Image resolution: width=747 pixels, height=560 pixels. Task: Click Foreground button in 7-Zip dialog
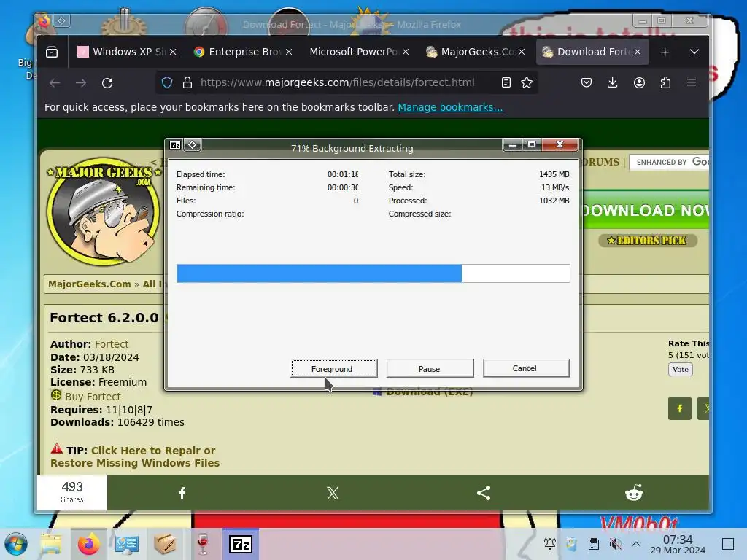pyautogui.click(x=334, y=368)
